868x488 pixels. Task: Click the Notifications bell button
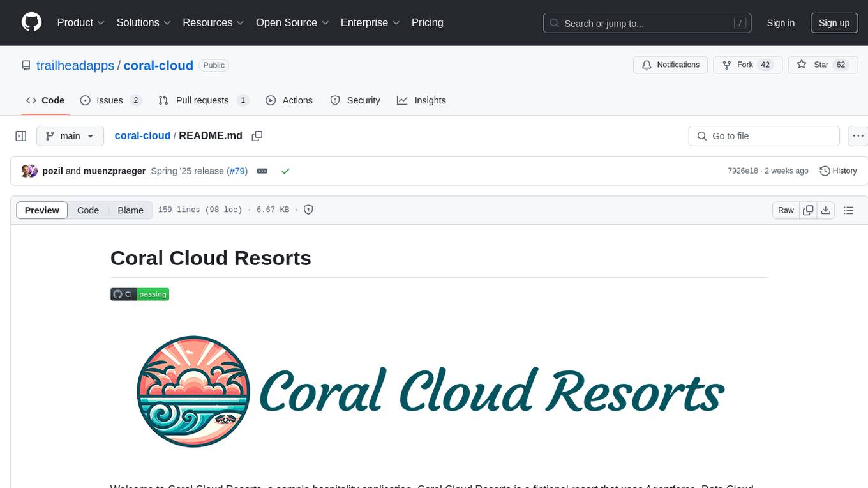(x=671, y=65)
